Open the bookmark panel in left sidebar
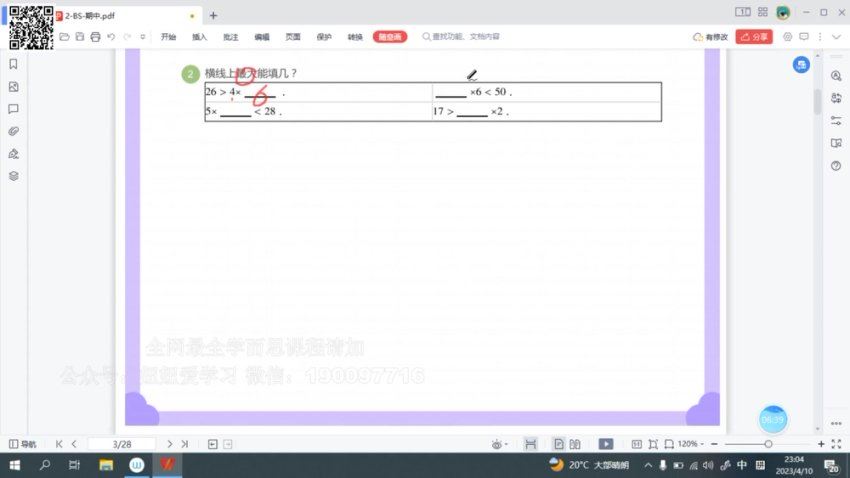Image resolution: width=850 pixels, height=478 pixels. 14,64
